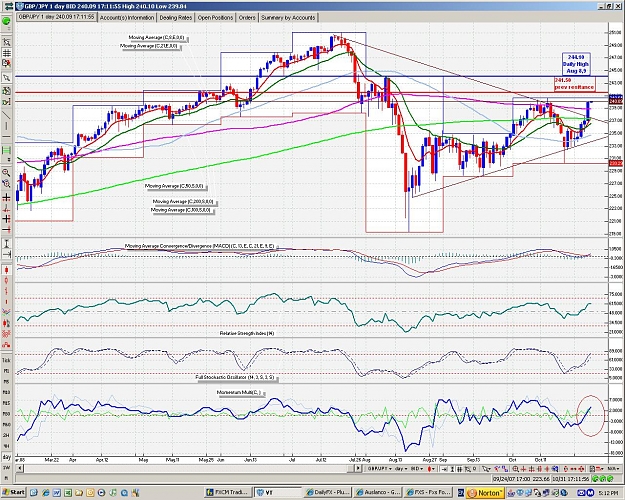Set timeframe to M30
Screen dimensions: 625x500
pos(6,414)
